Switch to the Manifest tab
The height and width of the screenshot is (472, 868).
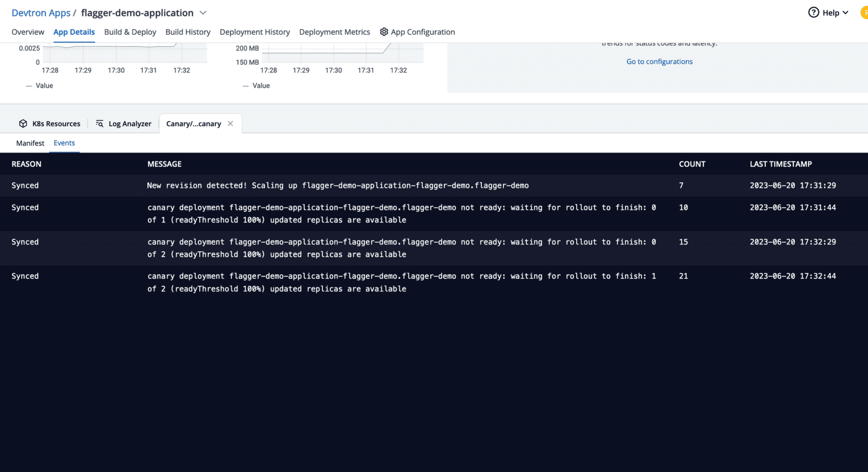30,143
